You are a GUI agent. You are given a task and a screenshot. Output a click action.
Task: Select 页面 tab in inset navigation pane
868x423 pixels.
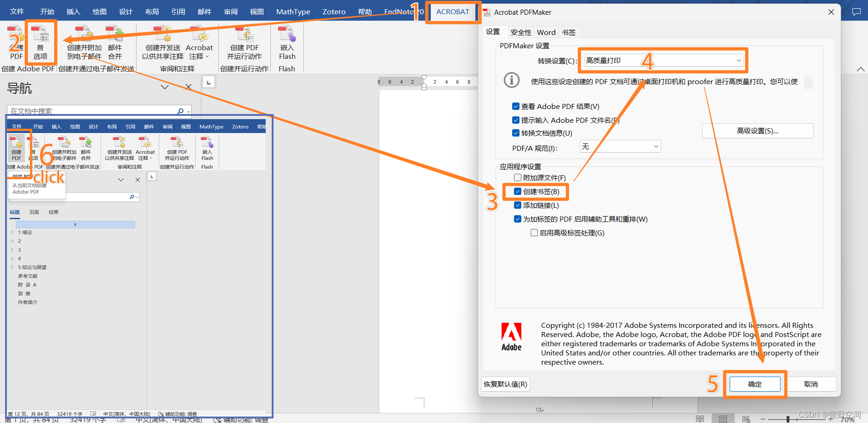[34, 212]
